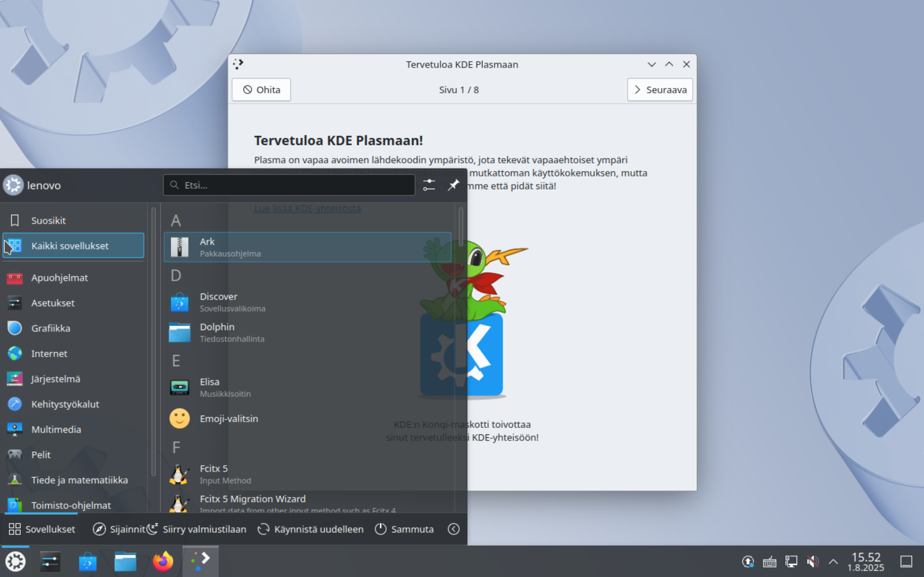Image resolution: width=924 pixels, height=577 pixels.
Task: Open Internet category
Action: click(73, 353)
